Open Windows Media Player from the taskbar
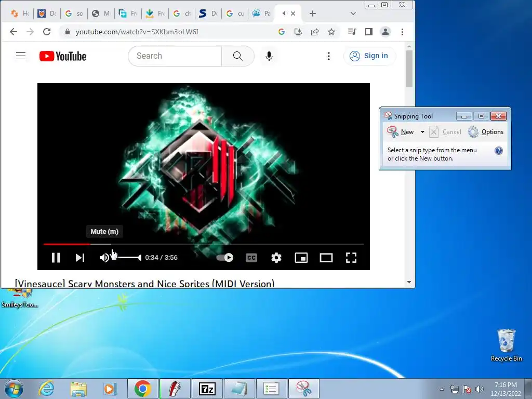532x399 pixels. click(x=110, y=389)
